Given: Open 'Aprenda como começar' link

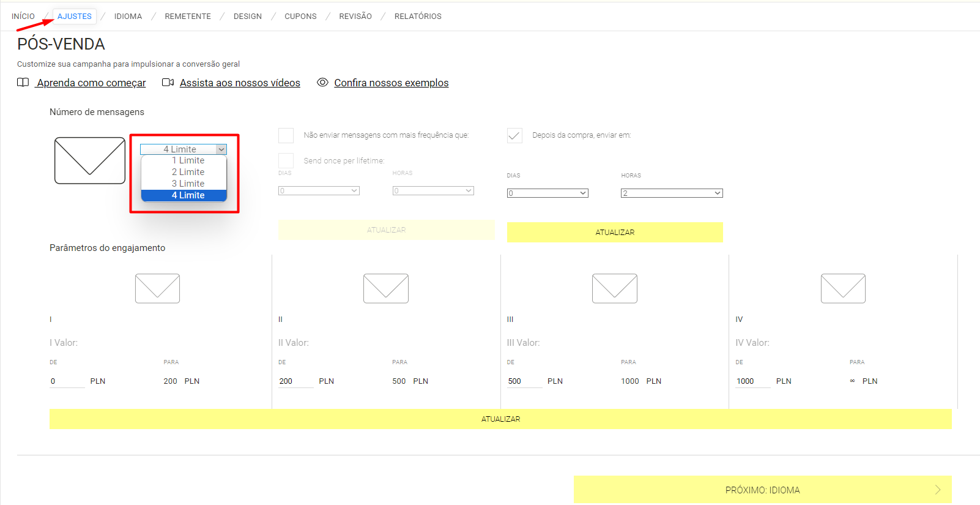Looking at the screenshot, I should (91, 83).
